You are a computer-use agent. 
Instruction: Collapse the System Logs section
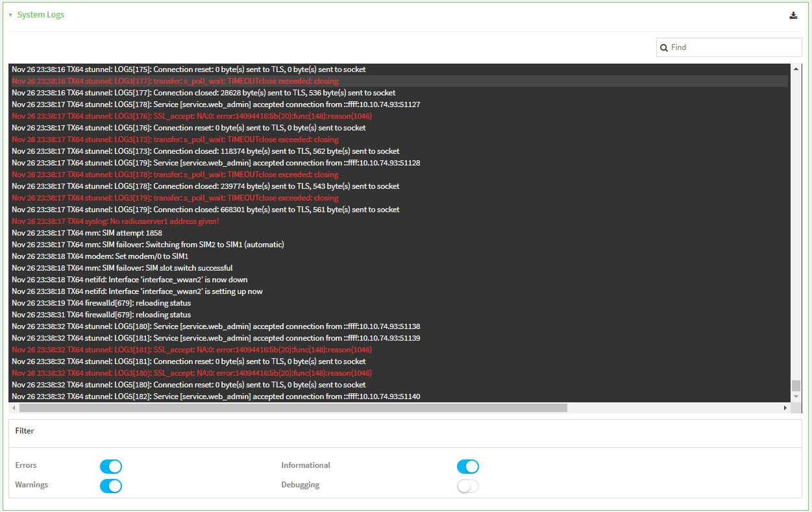[x=10, y=15]
